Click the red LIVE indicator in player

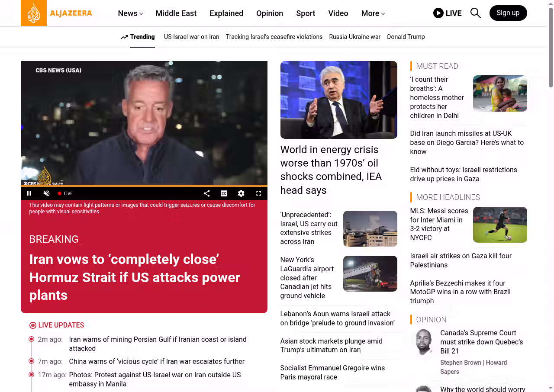click(x=65, y=193)
